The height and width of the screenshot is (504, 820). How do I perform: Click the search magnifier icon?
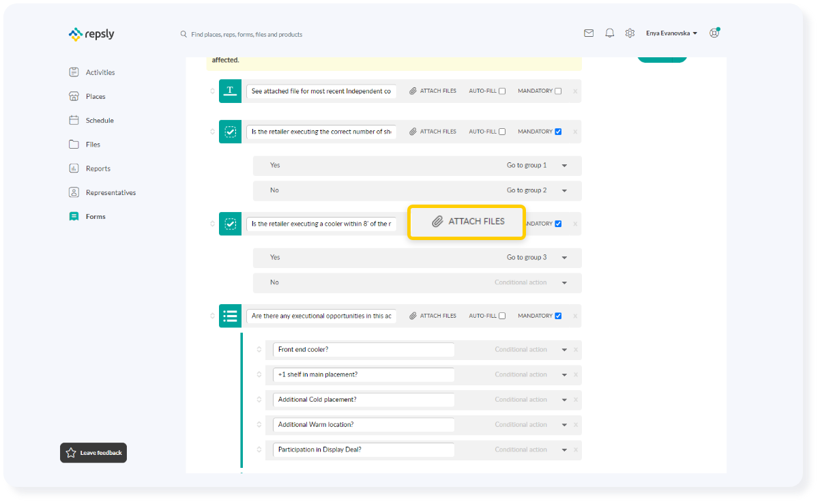pos(183,34)
